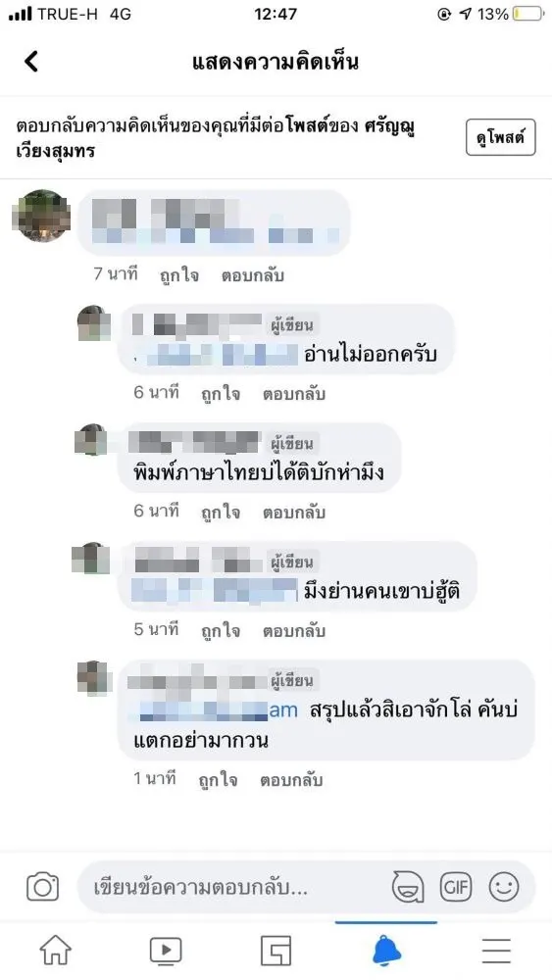Like the อ่านไม่ออกครับ reply

220,394
